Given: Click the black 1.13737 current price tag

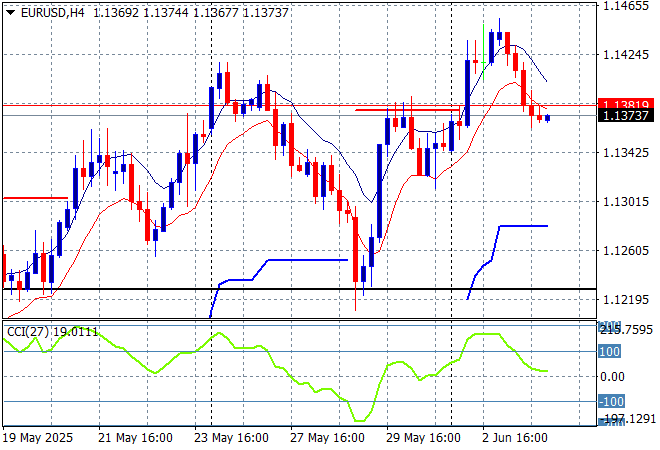Looking at the screenshot, I should pos(625,116).
